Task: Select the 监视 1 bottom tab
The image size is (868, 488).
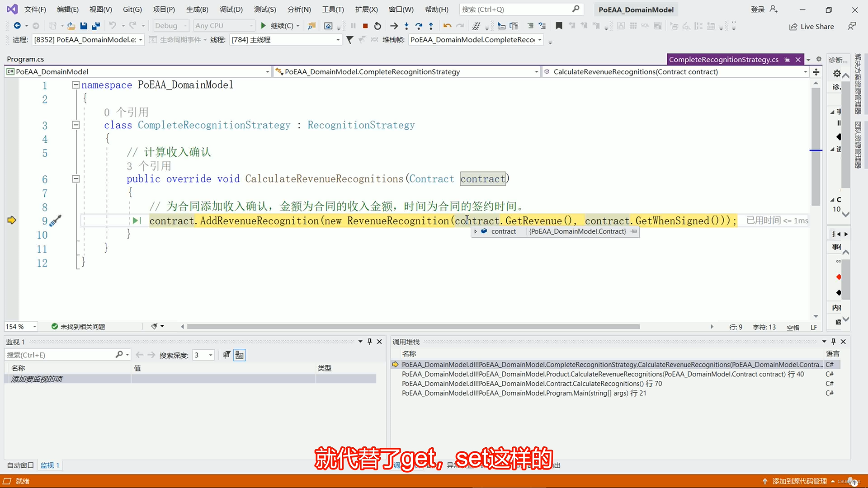Action: click(x=50, y=465)
